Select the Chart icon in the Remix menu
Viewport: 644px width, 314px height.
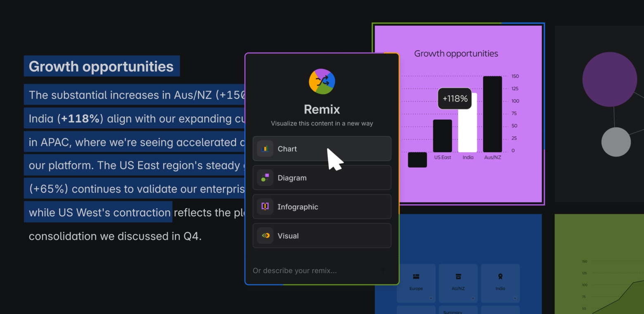point(265,149)
